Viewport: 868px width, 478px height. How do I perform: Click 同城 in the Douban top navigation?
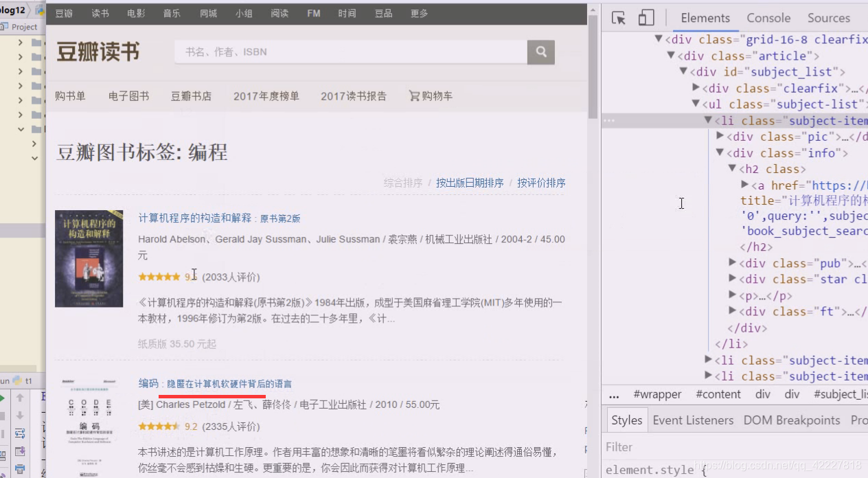click(x=208, y=14)
